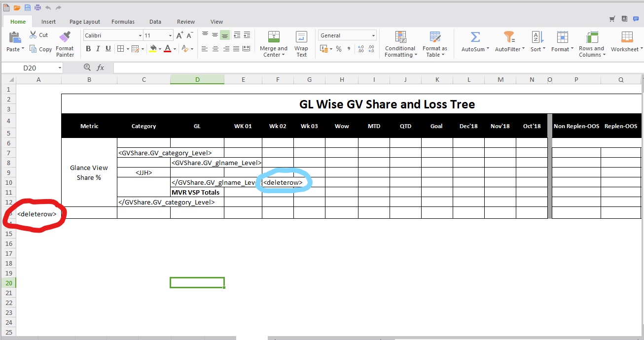This screenshot has width=644, height=340.
Task: Click the Format button in the ribbon
Action: pos(562,43)
